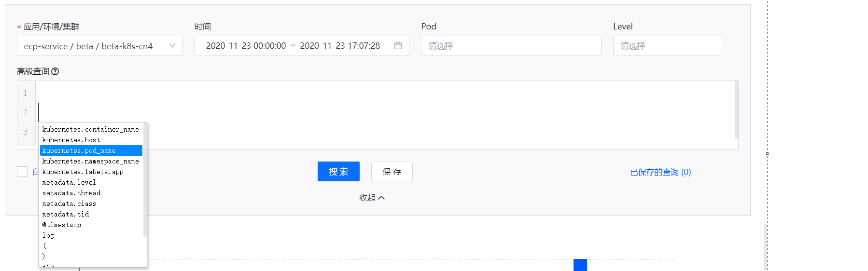
Task: Toggle the checkbox beside the search options
Action: (22, 172)
